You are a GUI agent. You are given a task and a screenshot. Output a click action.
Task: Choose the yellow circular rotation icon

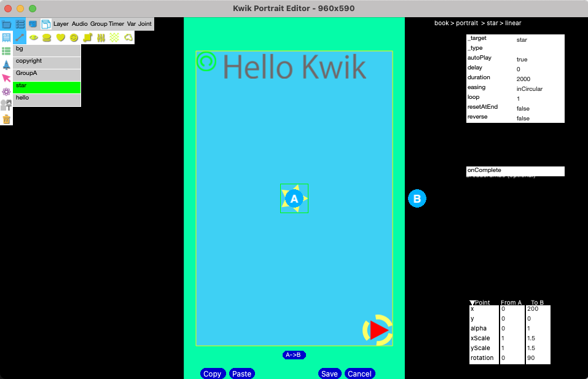74,37
